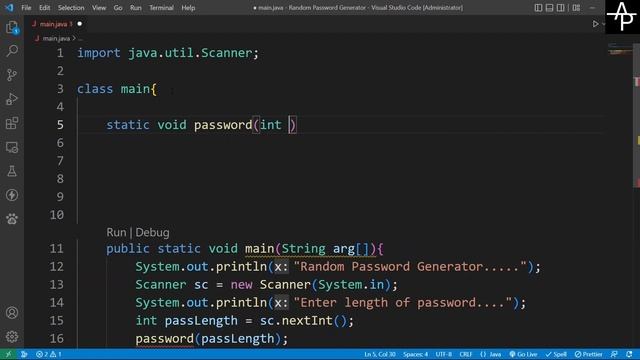The height and width of the screenshot is (360, 640).
Task: Click line number 11 in gutter
Action: pyautogui.click(x=57, y=249)
